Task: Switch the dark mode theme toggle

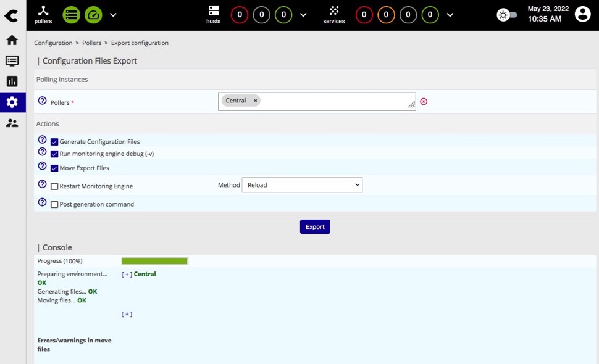Action: (x=507, y=15)
